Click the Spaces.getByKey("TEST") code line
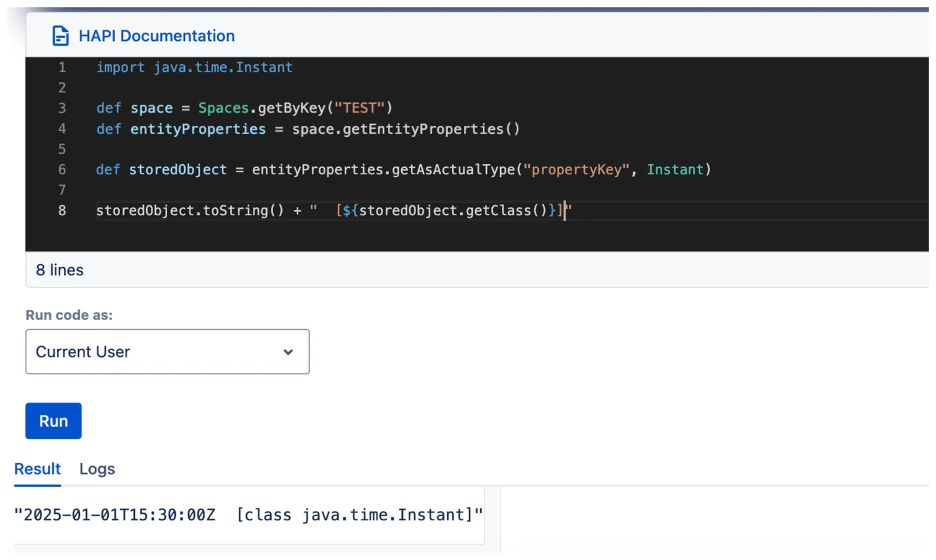The width and height of the screenshot is (936, 560). (245, 108)
